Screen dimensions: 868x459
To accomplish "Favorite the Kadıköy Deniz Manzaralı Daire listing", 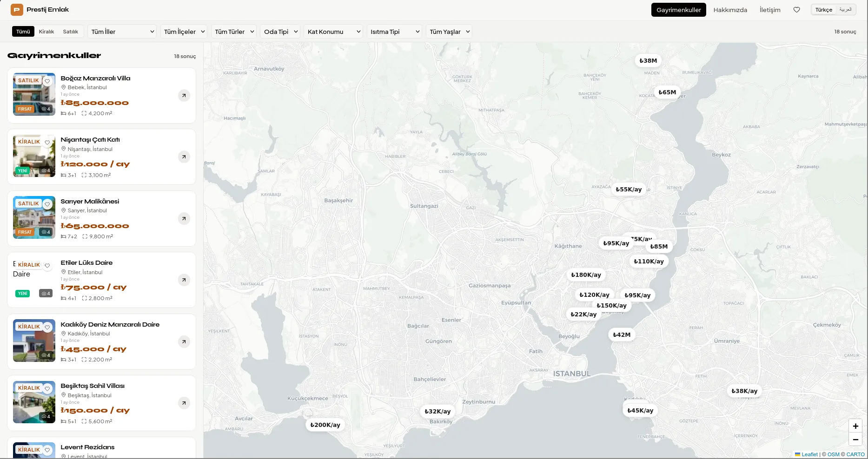I will pos(47,327).
